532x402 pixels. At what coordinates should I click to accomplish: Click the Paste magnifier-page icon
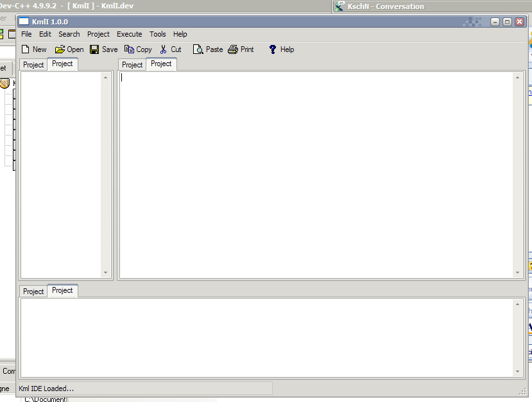198,49
